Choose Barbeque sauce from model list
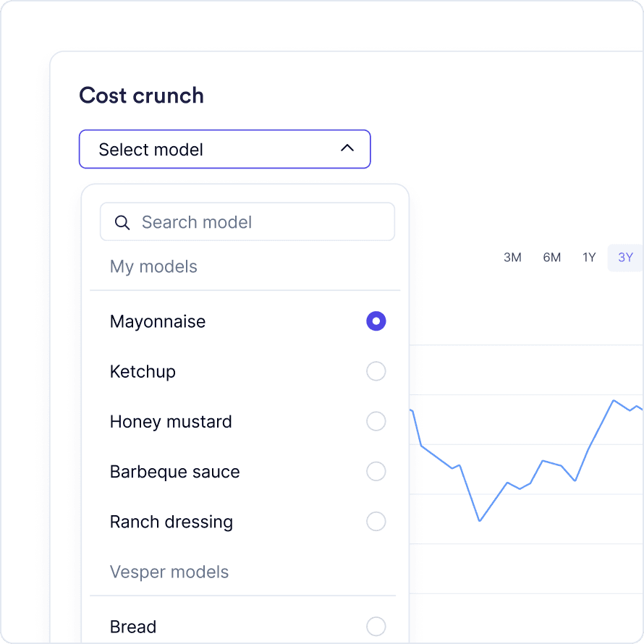 coord(174,472)
